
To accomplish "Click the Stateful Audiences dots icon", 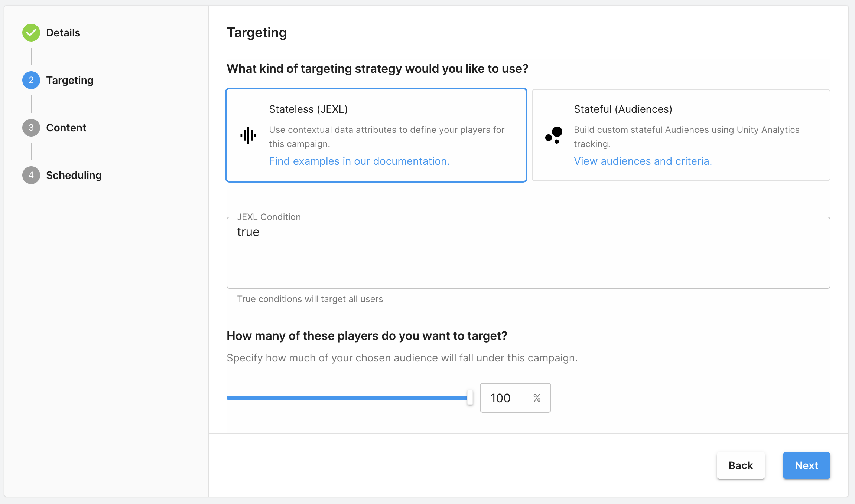I will pyautogui.click(x=553, y=135).
